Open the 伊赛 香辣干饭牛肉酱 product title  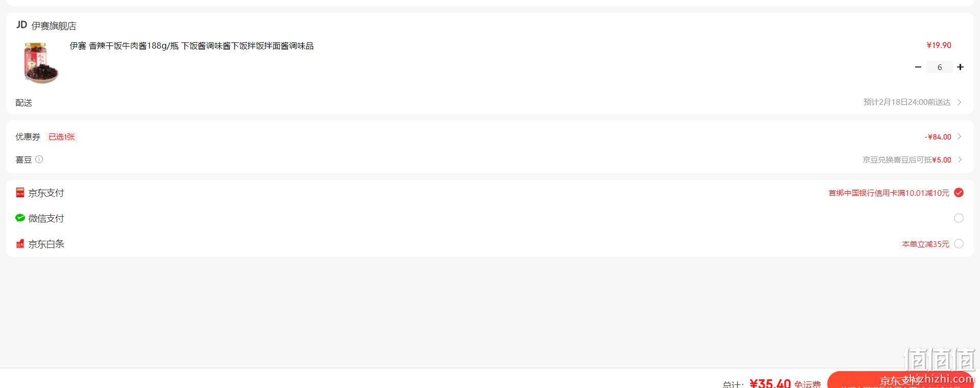tap(192, 46)
